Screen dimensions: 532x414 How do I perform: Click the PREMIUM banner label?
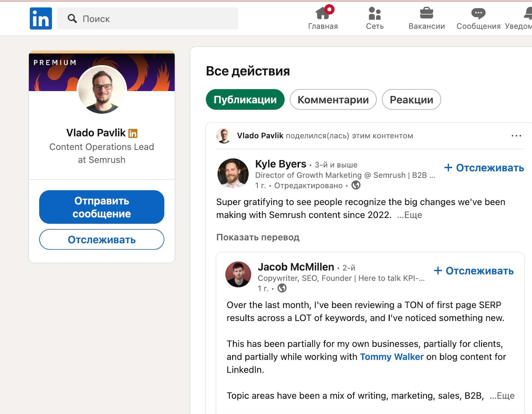tap(55, 62)
